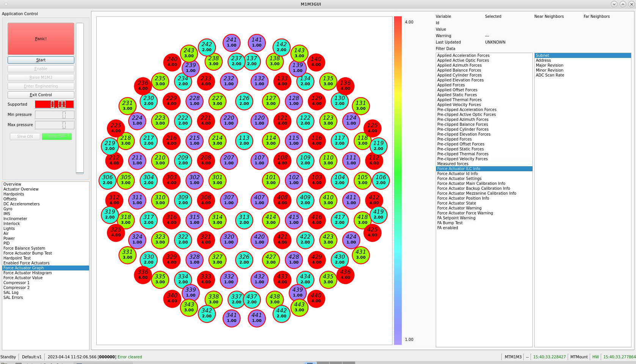636x364 pixels.
Task: Click the Exit Control button
Action: pos(41,95)
